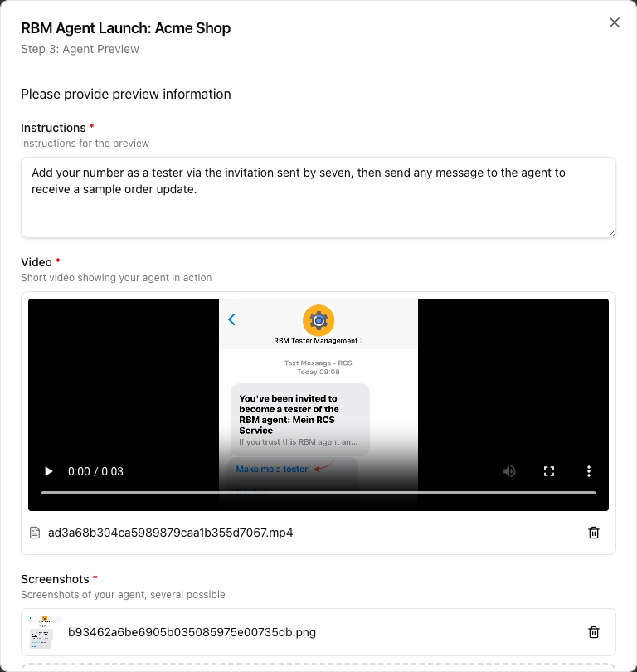Click the 'Step 3: Agent Preview' subtitle
This screenshot has width=637, height=672.
coord(80,49)
